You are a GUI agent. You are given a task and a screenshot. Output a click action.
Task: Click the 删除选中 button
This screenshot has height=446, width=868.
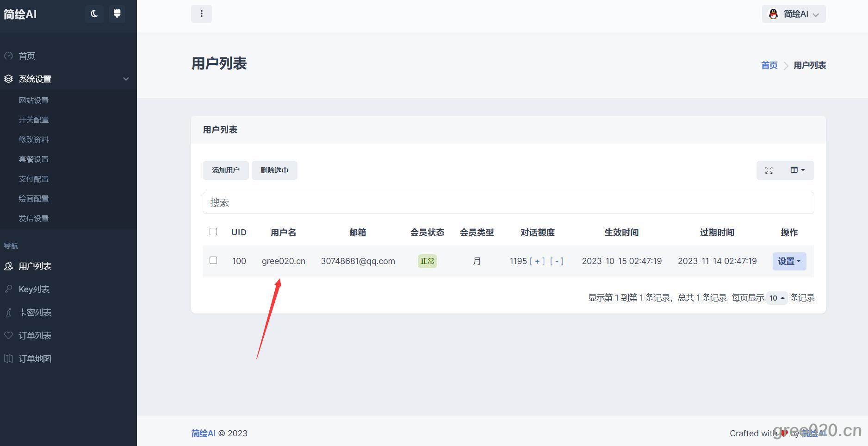(274, 170)
